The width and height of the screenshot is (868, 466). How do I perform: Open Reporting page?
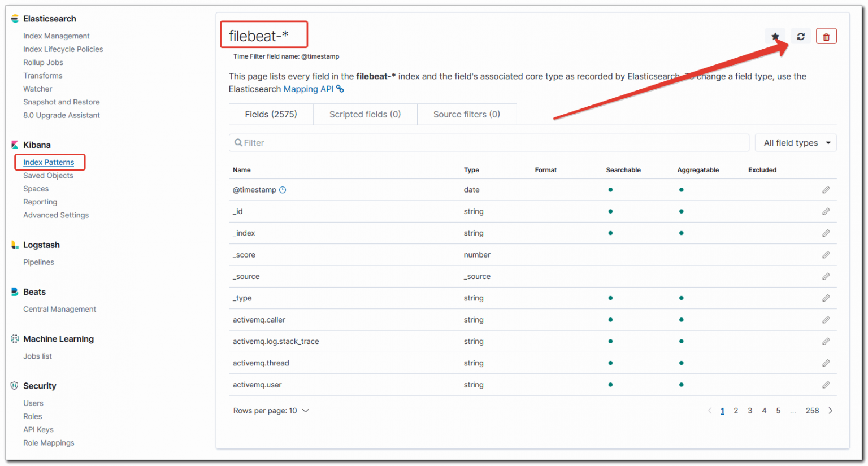40,202
